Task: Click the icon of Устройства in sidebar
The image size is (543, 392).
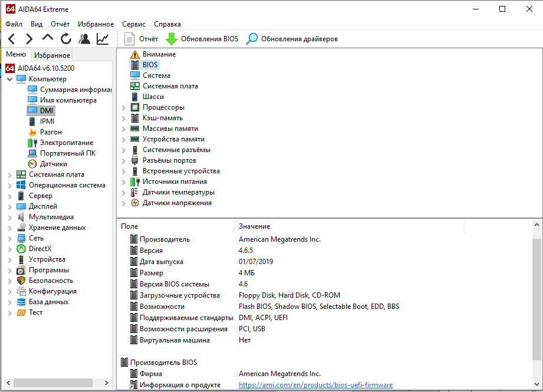Action: [21, 260]
